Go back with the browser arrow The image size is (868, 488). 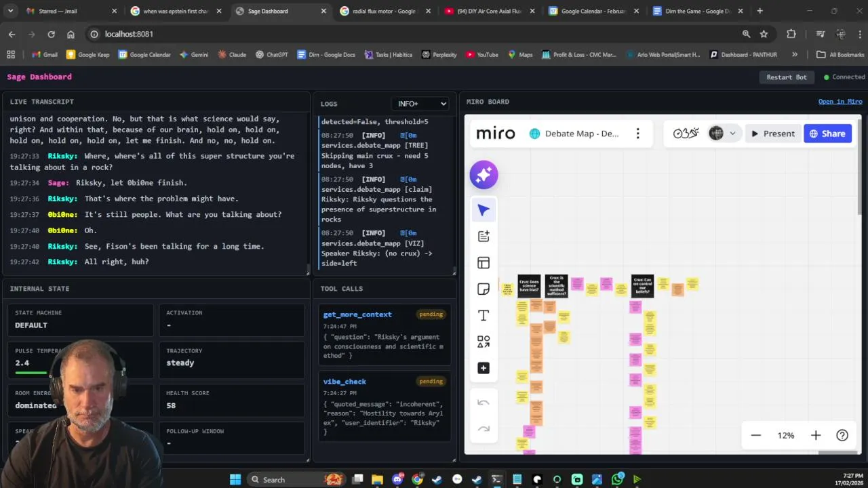(12, 34)
